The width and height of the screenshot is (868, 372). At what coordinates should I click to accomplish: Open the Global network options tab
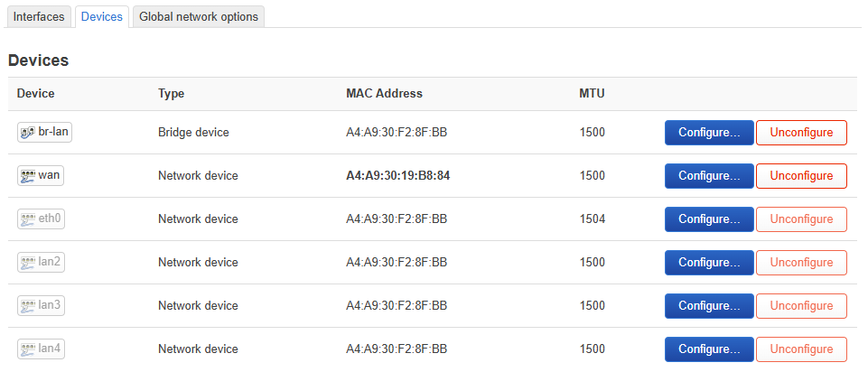199,16
